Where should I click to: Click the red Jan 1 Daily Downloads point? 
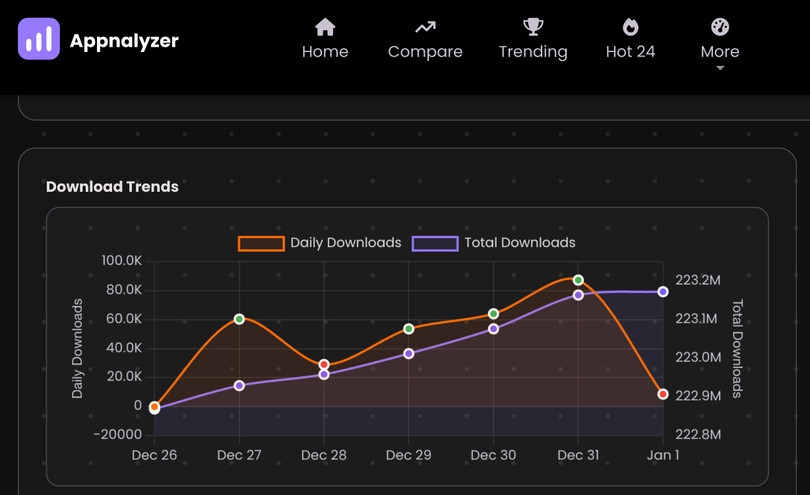(x=663, y=394)
